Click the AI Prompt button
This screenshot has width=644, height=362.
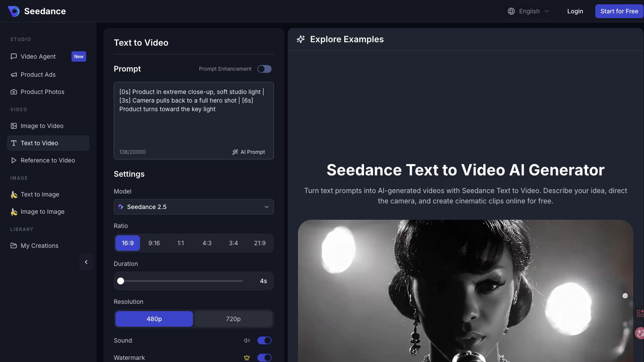tap(249, 152)
